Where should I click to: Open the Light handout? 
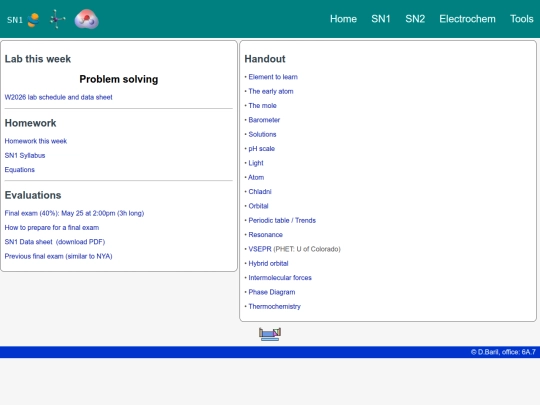click(256, 163)
